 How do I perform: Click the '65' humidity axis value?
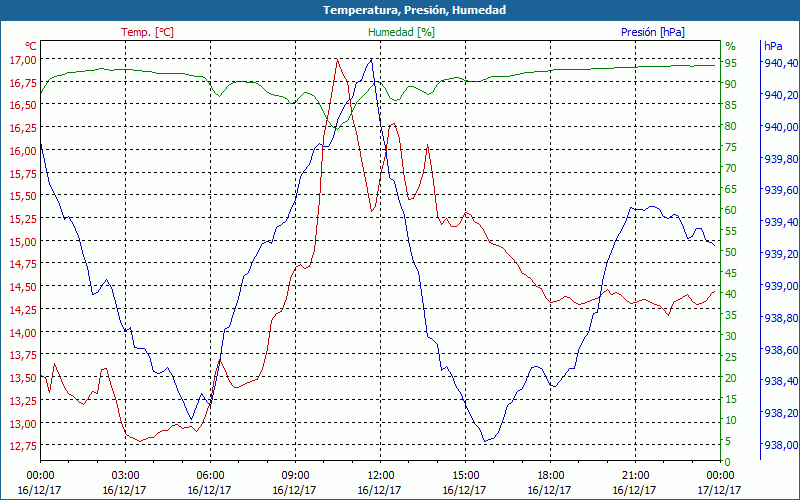pyautogui.click(x=731, y=189)
